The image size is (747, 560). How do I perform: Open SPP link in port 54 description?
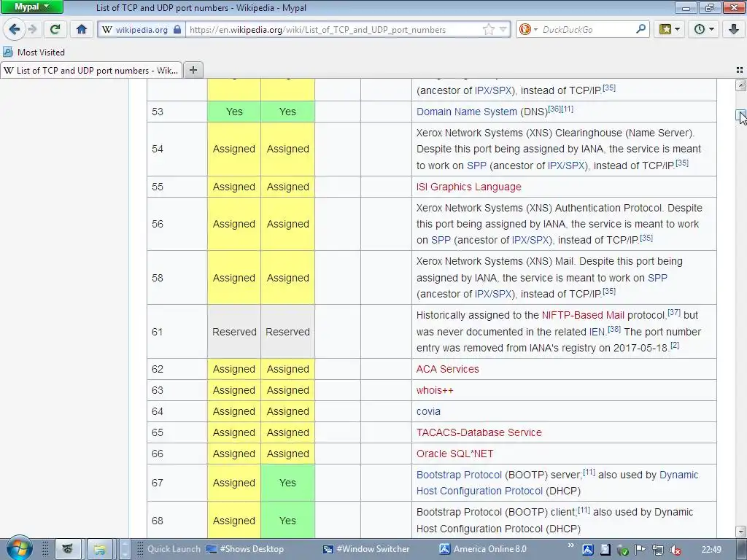(476, 166)
